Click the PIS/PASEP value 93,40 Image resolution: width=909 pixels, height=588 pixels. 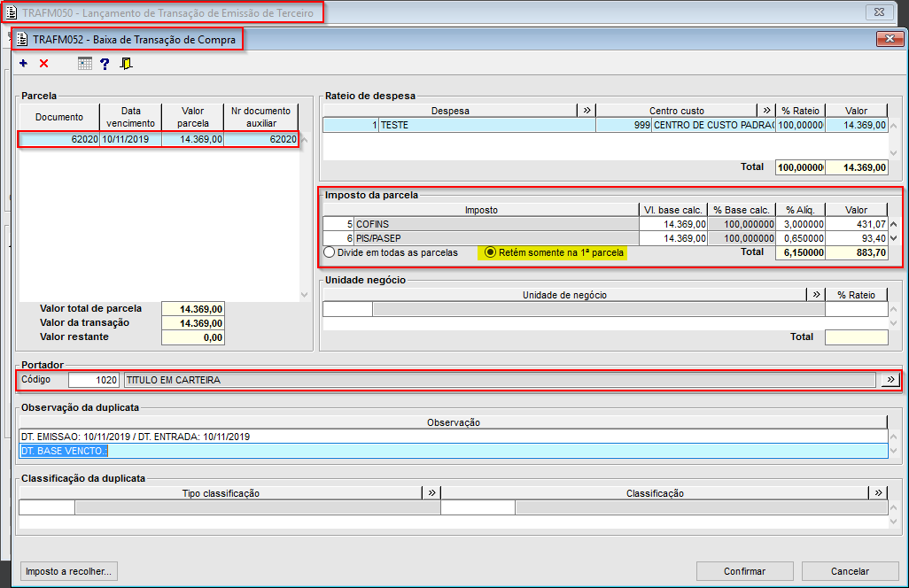(x=857, y=238)
